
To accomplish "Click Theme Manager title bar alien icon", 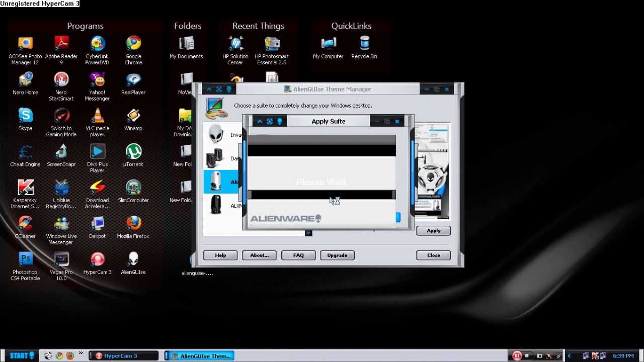I will coord(229,89).
